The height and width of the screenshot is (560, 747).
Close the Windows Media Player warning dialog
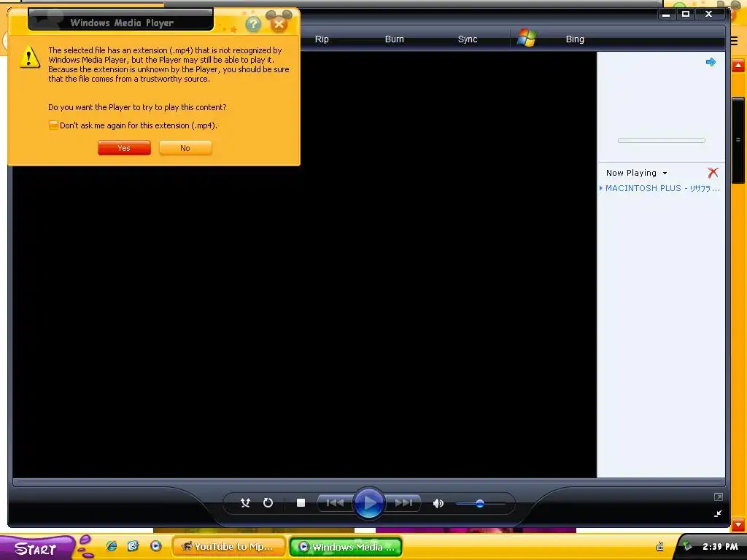pyautogui.click(x=279, y=24)
